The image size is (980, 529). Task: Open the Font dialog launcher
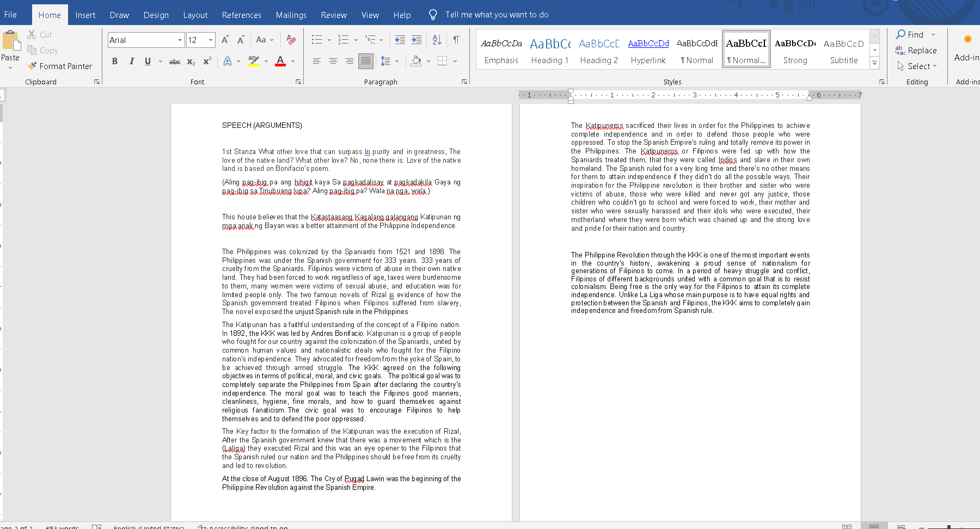[298, 82]
